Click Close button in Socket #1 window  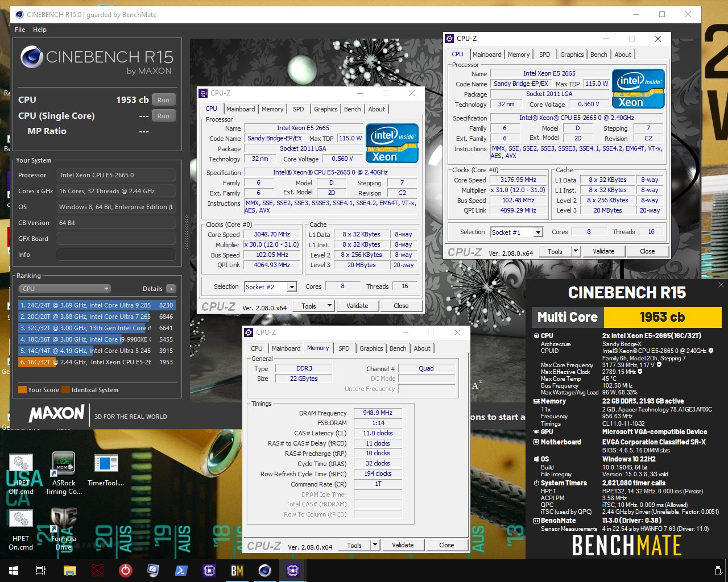pyautogui.click(x=647, y=251)
